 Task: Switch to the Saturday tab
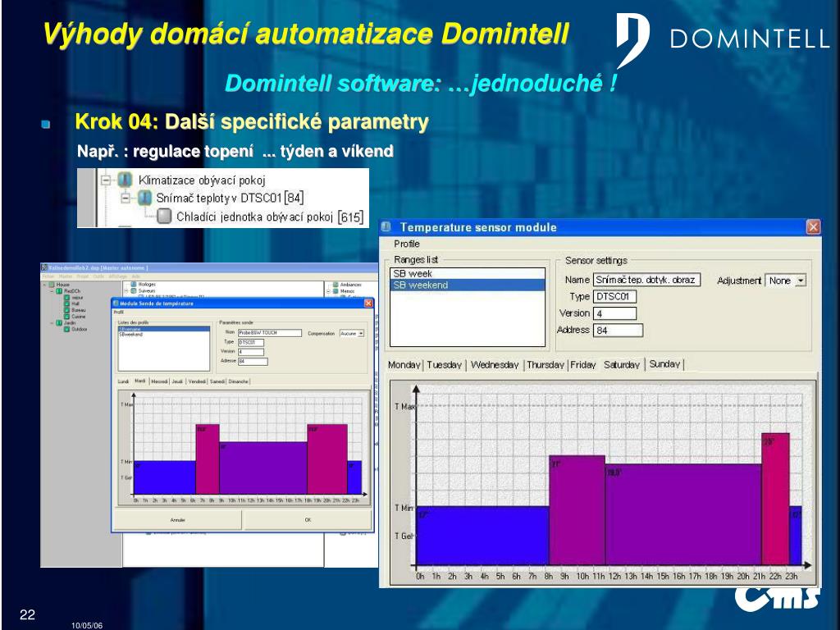pyautogui.click(x=622, y=365)
